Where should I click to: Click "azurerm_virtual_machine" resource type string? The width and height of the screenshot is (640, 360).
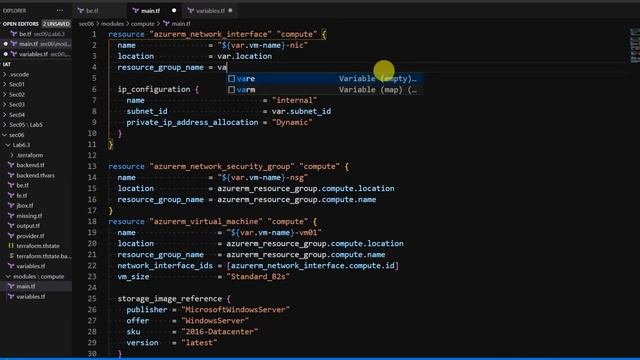[206, 222]
